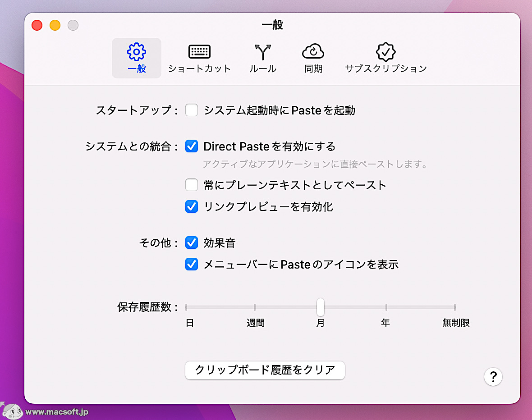Disable Direct Paste を有効にする checkbox
Viewport: 532px width, 420px height.
point(192,146)
